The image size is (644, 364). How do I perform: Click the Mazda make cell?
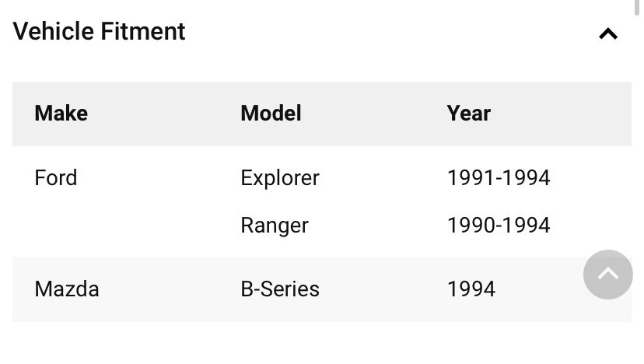67,289
